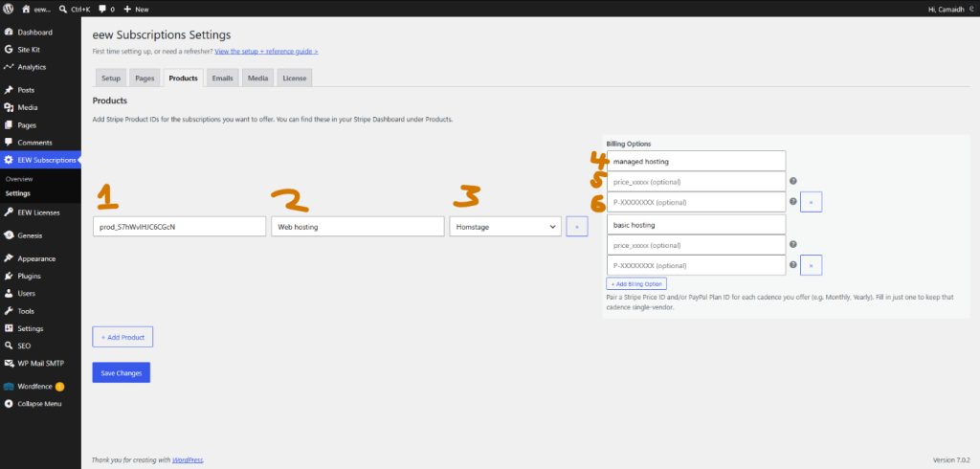Open Users in sidebar
980x469 pixels.
tap(40, 293)
